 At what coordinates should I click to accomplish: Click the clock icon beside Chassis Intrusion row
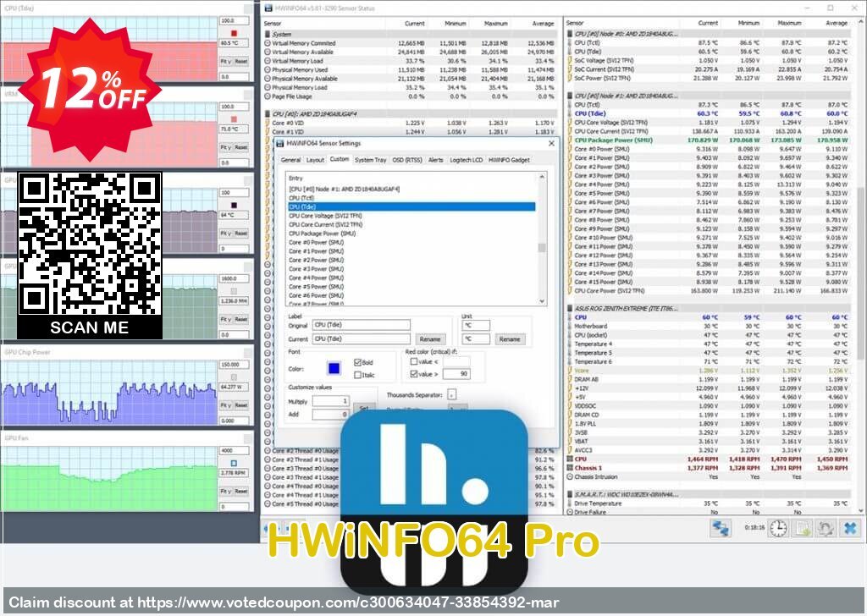[570, 476]
